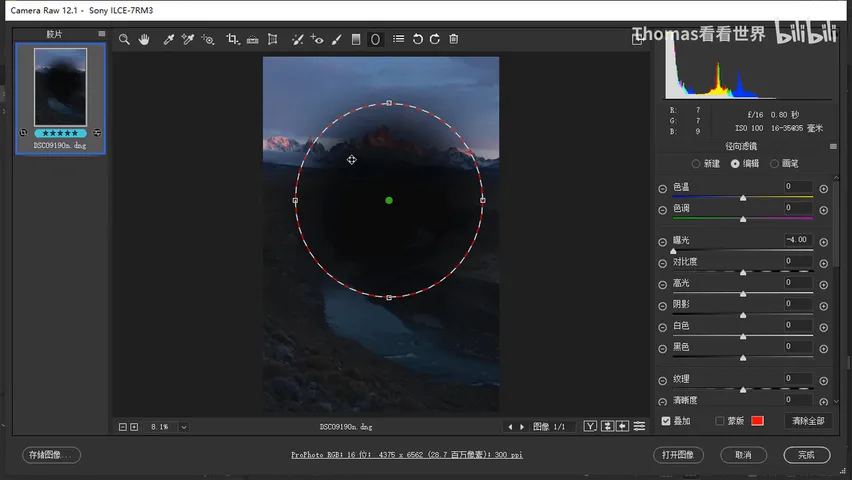Select the 编辑 radio button

tap(735, 164)
